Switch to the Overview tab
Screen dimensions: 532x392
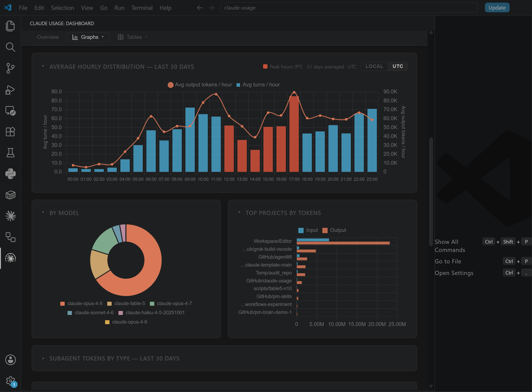[48, 37]
